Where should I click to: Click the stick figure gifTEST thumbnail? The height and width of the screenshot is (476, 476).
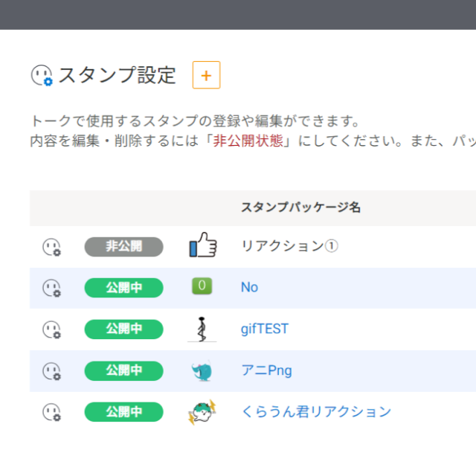(x=202, y=329)
